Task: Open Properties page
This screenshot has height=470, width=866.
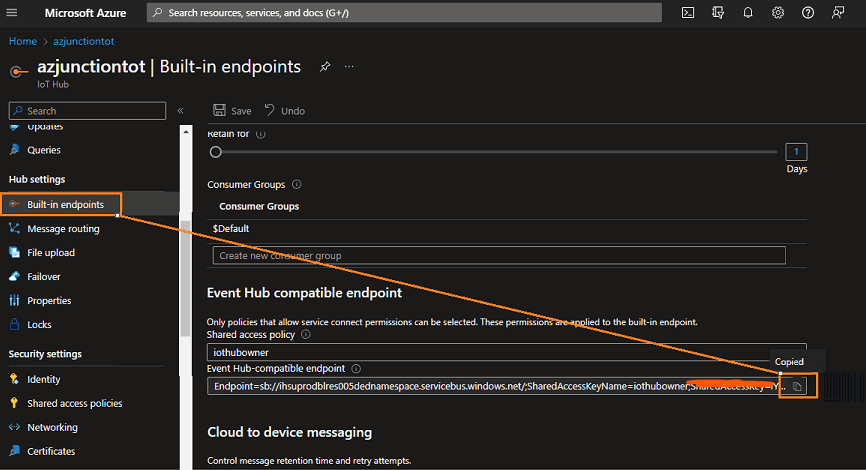Action: [49, 300]
